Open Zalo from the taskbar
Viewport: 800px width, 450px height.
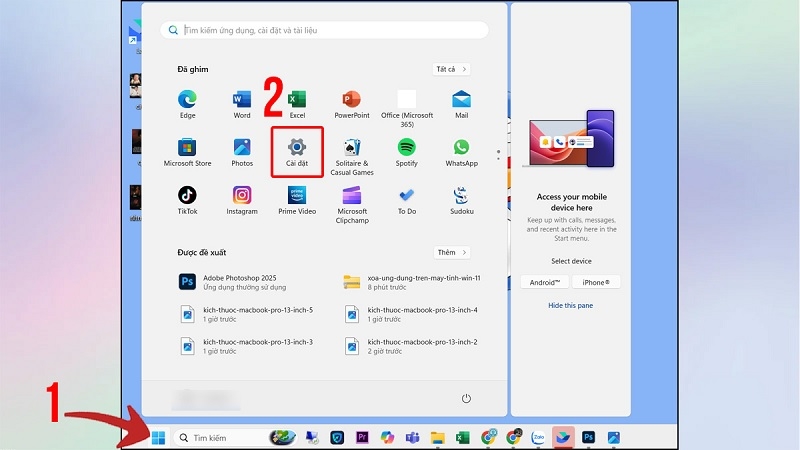point(538,437)
